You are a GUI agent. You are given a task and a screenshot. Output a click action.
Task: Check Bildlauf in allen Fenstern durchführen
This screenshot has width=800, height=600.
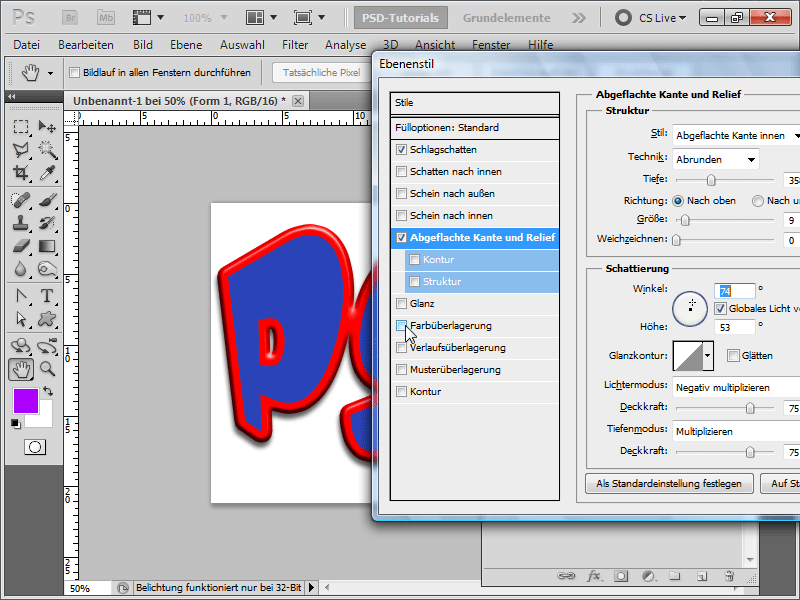pos(74,72)
